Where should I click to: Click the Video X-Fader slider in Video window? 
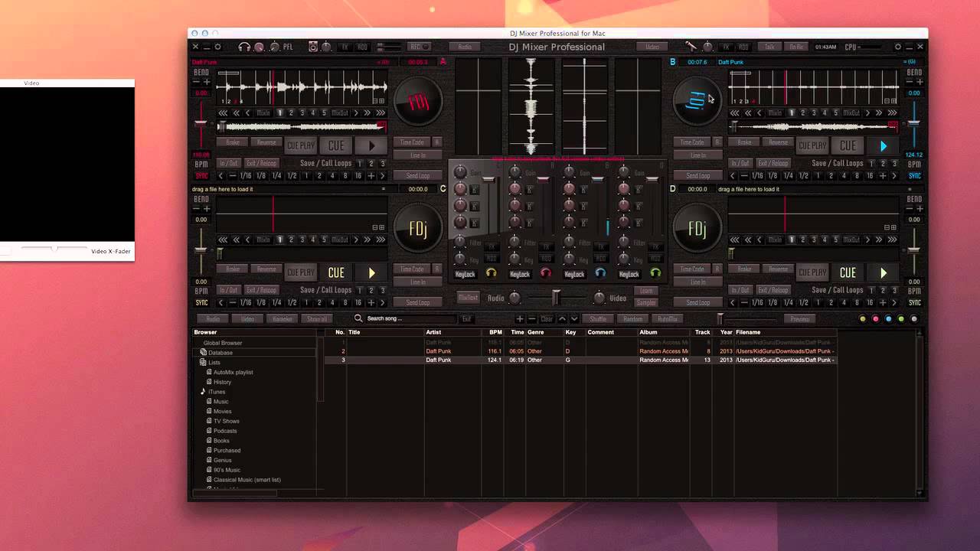(x=54, y=248)
